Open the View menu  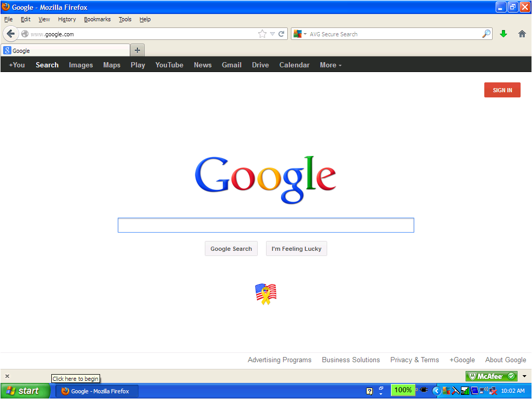click(44, 19)
